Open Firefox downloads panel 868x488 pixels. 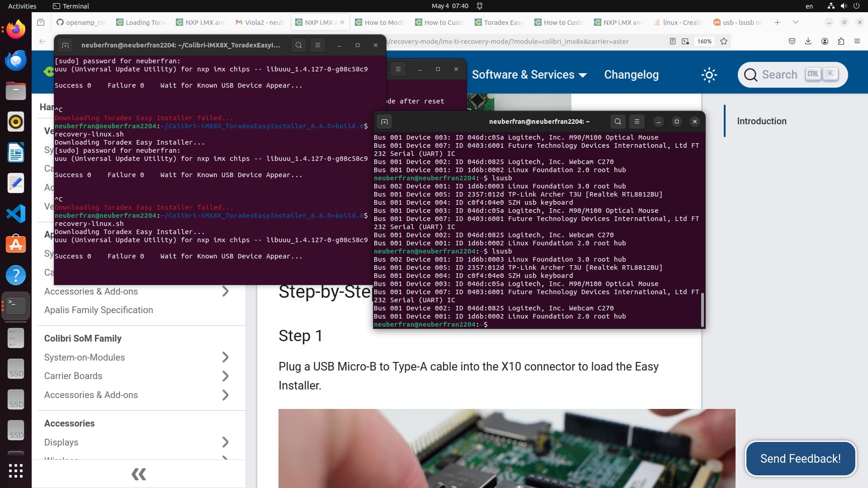(x=808, y=41)
